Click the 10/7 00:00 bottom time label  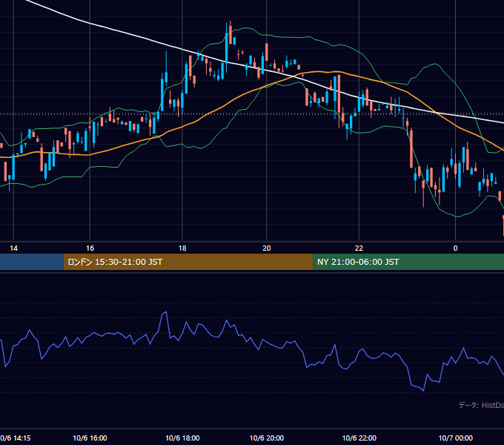coord(456,438)
